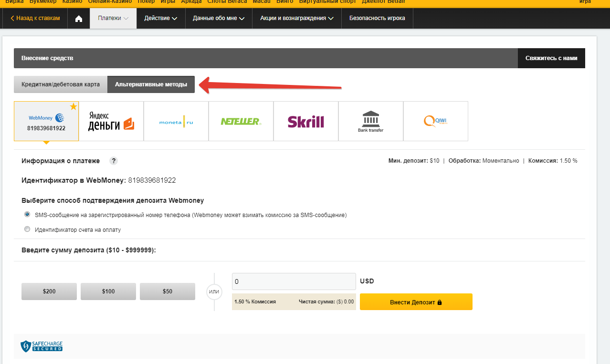610x364 pixels.
Task: Click the WebMoney identifier 819839681922 text
Action: (152, 180)
